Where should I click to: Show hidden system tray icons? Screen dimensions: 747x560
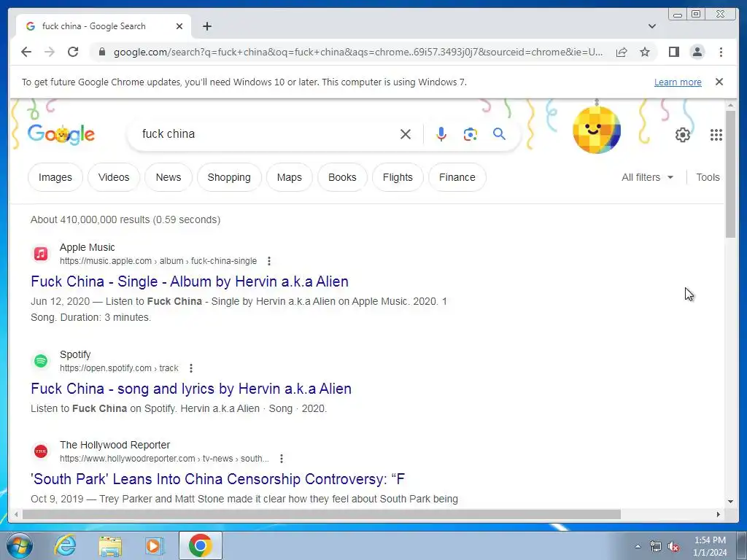pyautogui.click(x=638, y=546)
